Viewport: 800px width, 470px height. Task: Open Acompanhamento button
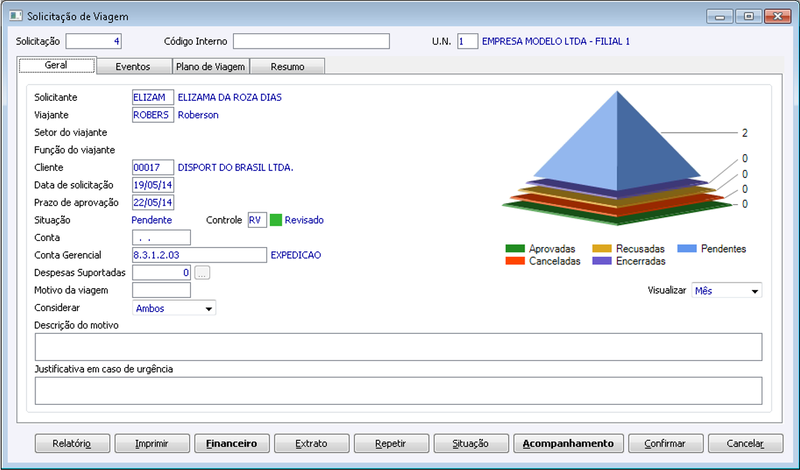(x=568, y=443)
